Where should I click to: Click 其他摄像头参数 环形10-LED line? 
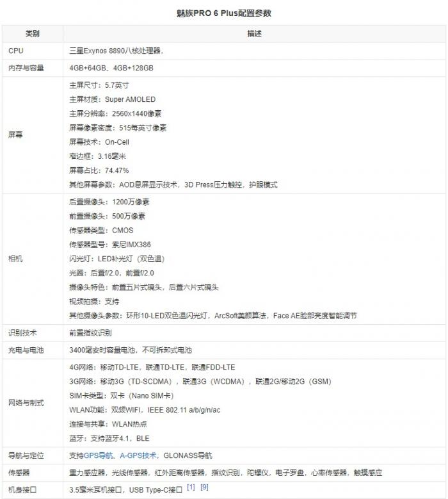click(x=213, y=316)
